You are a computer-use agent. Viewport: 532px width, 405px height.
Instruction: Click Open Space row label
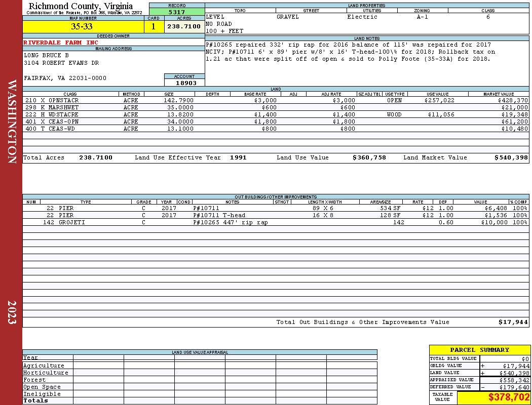click(42, 387)
